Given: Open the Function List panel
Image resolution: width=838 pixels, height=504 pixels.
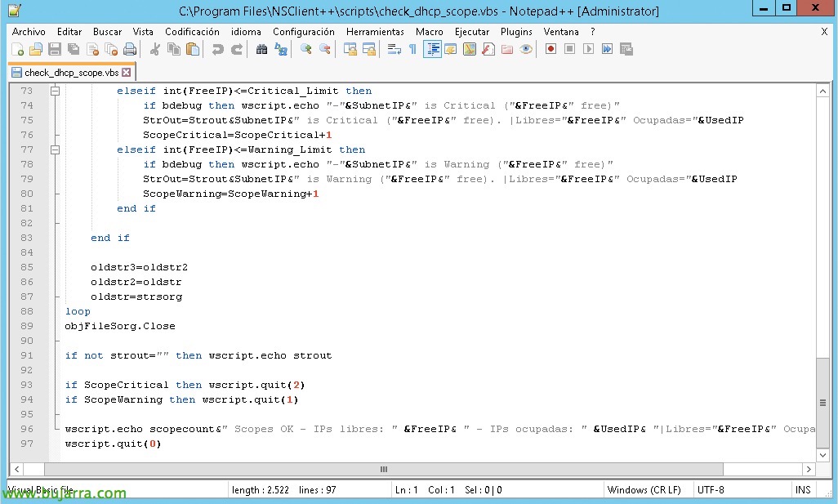Looking at the screenshot, I should click(488, 50).
